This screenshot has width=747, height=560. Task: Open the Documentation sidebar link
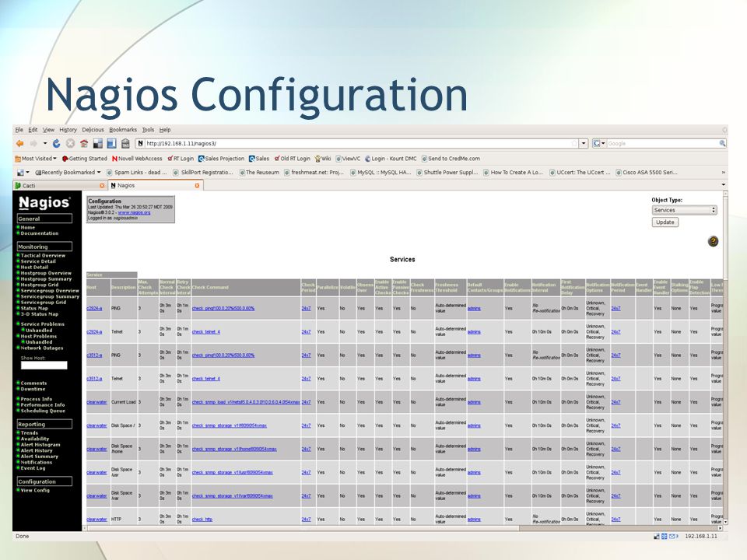40,233
